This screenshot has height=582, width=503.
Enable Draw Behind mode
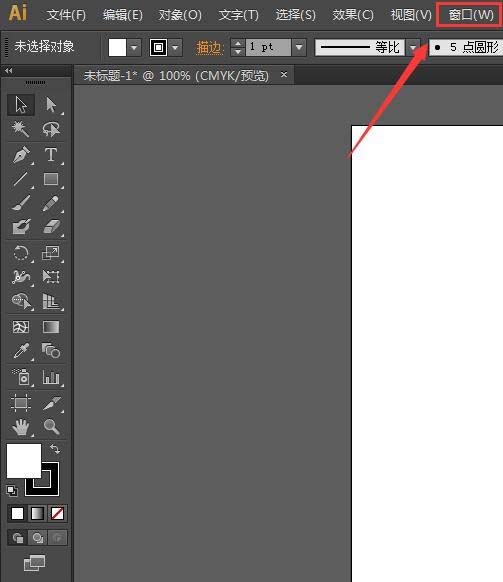tap(37, 537)
